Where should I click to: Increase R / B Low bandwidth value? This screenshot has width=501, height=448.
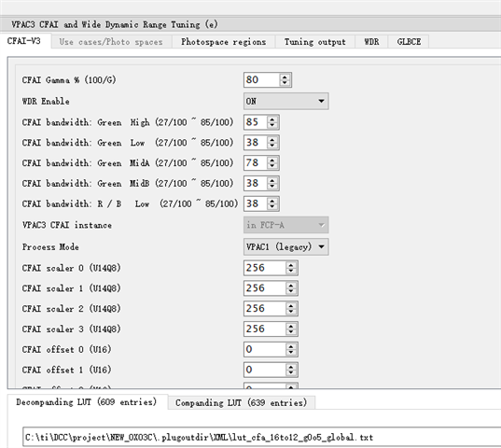coord(272,201)
